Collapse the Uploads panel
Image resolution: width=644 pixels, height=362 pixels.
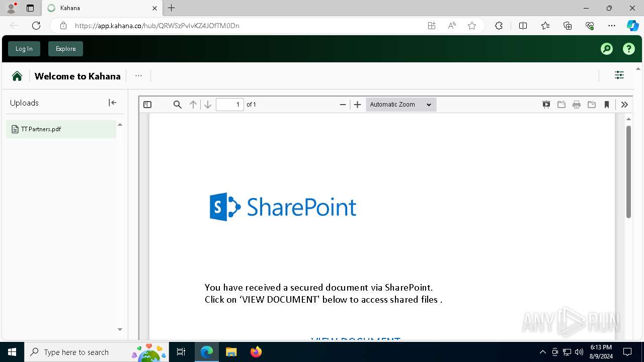[x=113, y=103]
